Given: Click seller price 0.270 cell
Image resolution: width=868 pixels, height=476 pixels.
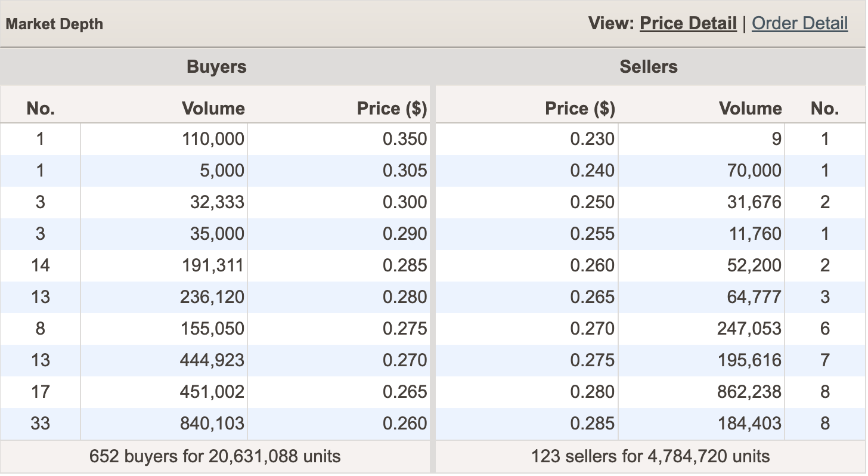Looking at the screenshot, I should click(592, 329).
